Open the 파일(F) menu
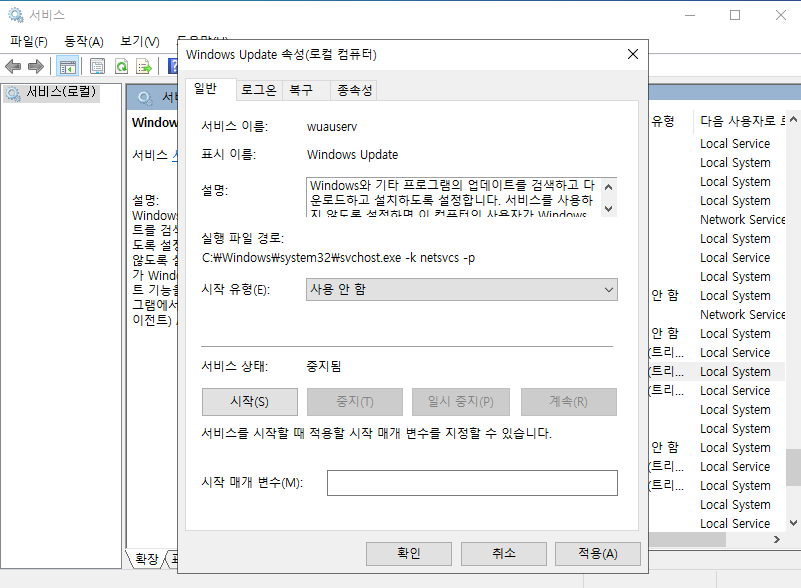Viewport: 801px width, 588px height. coord(29,41)
